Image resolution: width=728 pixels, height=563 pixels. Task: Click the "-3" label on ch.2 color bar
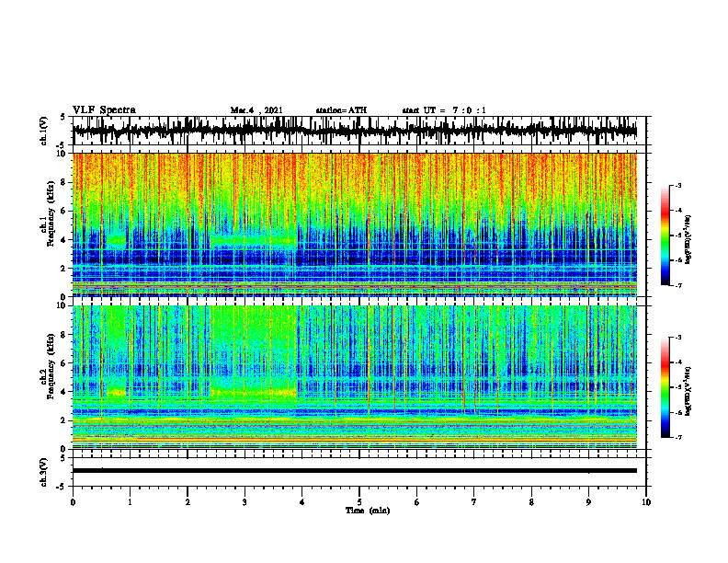point(678,338)
